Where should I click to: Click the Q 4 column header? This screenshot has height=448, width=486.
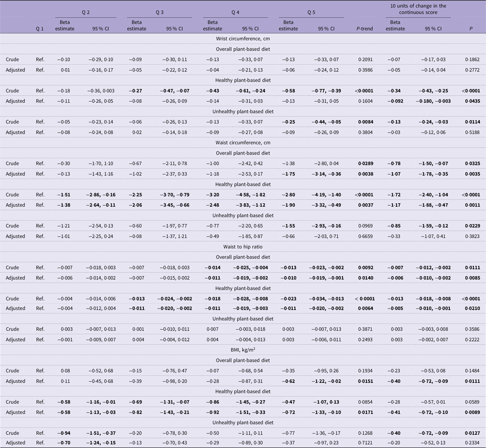235,12
